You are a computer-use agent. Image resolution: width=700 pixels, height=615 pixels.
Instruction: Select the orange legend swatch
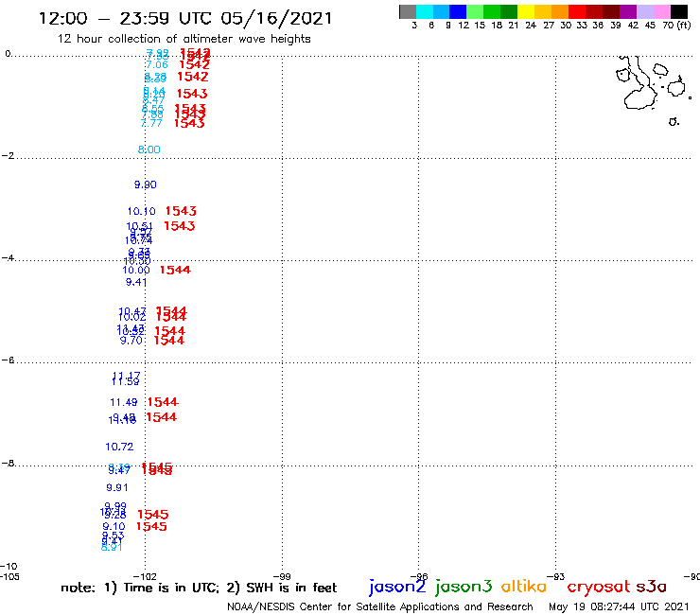pos(560,11)
